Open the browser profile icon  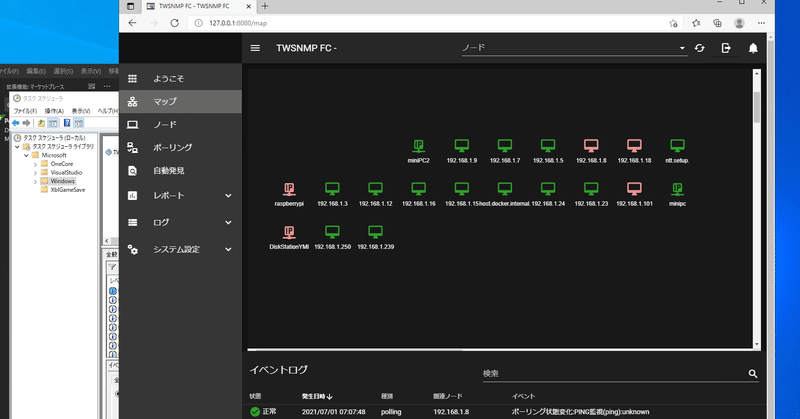pyautogui.click(x=739, y=23)
